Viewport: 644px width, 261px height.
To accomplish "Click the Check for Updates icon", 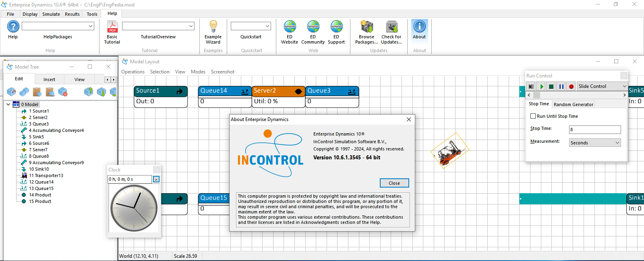I will (391, 27).
